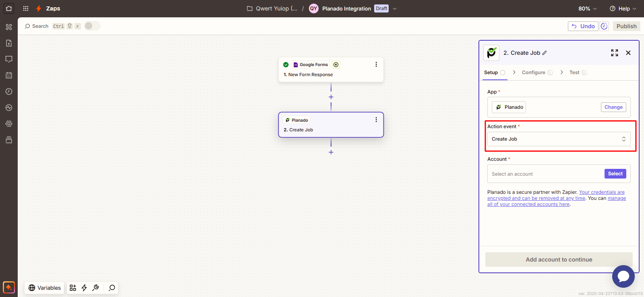The height and width of the screenshot is (297, 644).
Task: Select the Google Forms trigger step card
Action: (331, 69)
